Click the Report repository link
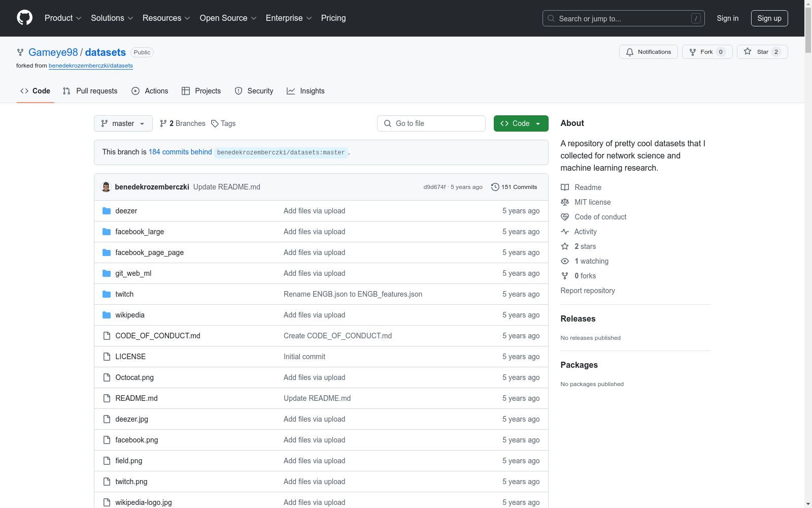 (x=588, y=291)
